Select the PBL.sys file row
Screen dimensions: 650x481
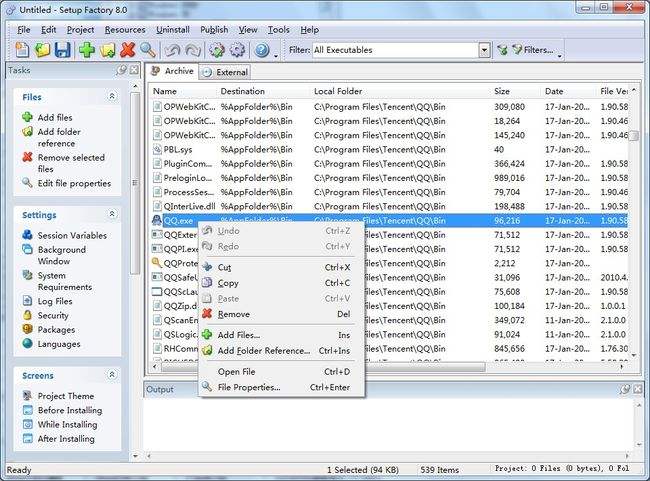pos(389,149)
